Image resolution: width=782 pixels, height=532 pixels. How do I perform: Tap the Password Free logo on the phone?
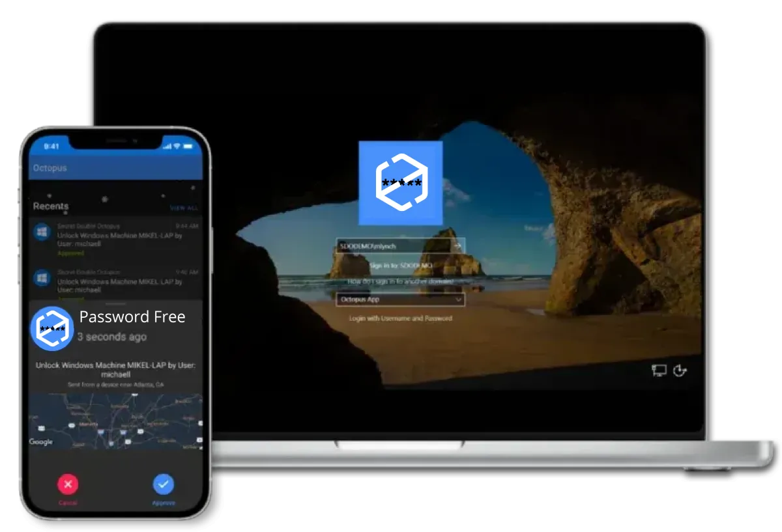click(52, 328)
